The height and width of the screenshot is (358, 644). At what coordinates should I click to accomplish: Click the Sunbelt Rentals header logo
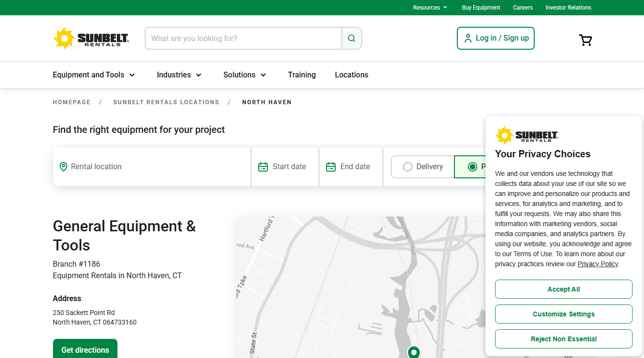91,38
